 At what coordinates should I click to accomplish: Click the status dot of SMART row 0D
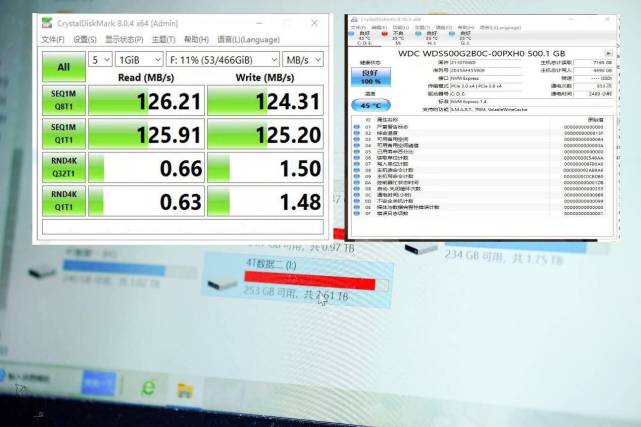coord(357,201)
